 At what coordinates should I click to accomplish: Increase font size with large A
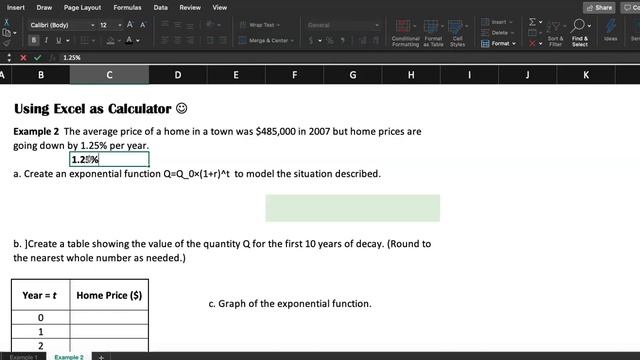[130, 25]
